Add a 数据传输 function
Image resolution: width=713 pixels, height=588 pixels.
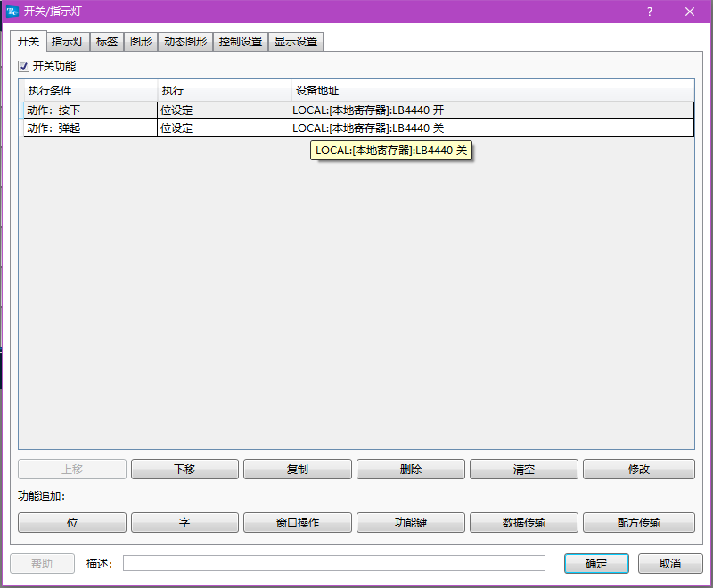coord(524,523)
